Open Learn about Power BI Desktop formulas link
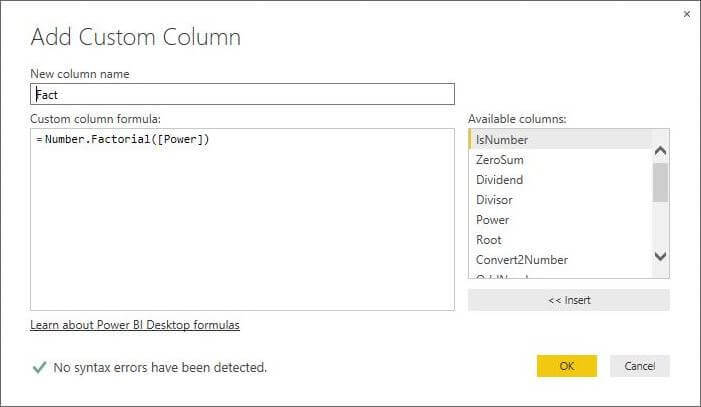Viewport: 701px width, 407px height. (x=135, y=325)
